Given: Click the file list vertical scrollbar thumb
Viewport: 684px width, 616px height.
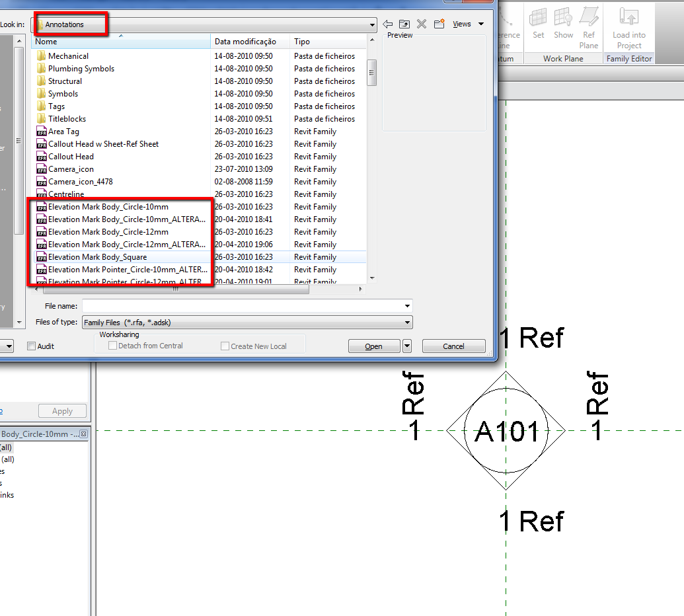Looking at the screenshot, I should point(371,73).
